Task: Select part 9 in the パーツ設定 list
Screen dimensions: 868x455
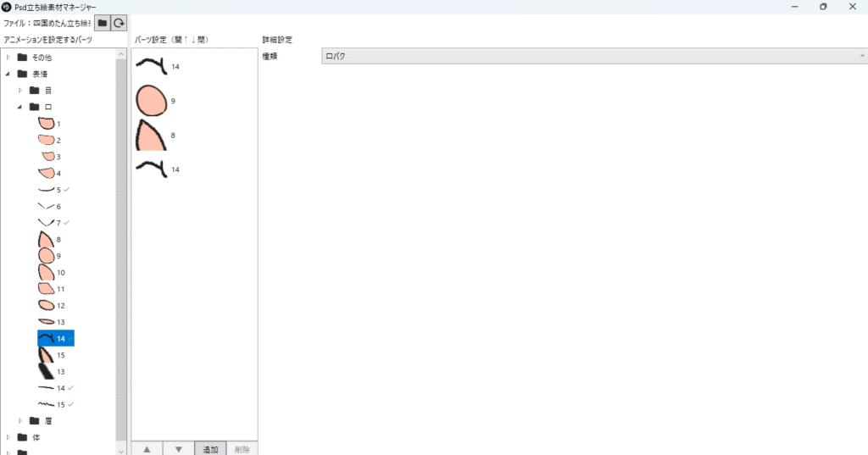Action: click(x=153, y=101)
